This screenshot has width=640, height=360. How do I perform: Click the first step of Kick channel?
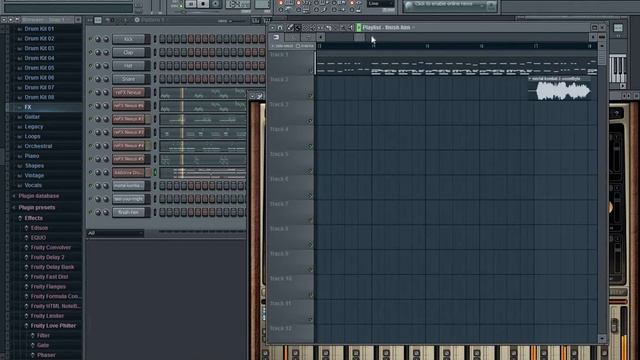click(x=162, y=39)
